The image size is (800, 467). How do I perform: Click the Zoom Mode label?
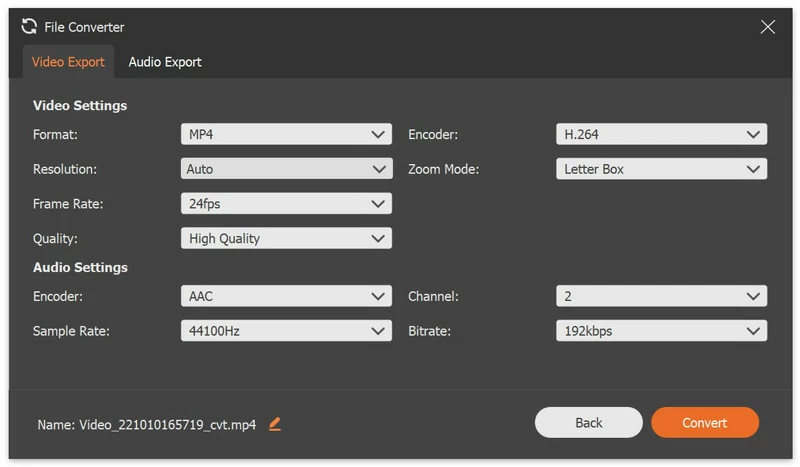coord(443,169)
